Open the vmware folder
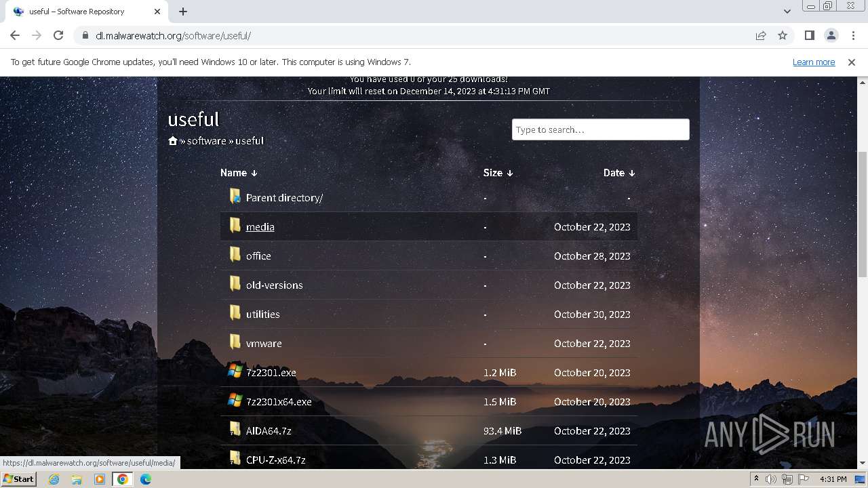The image size is (868, 488). [x=264, y=344]
